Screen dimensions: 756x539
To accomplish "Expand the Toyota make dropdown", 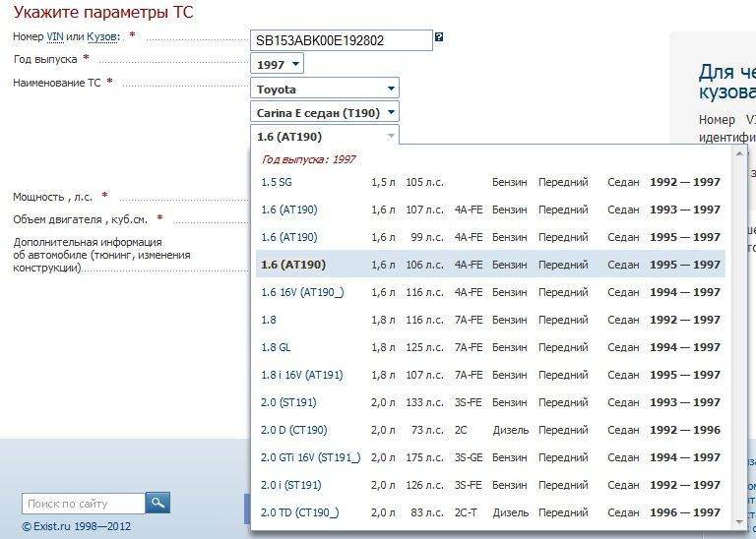I will (x=325, y=90).
